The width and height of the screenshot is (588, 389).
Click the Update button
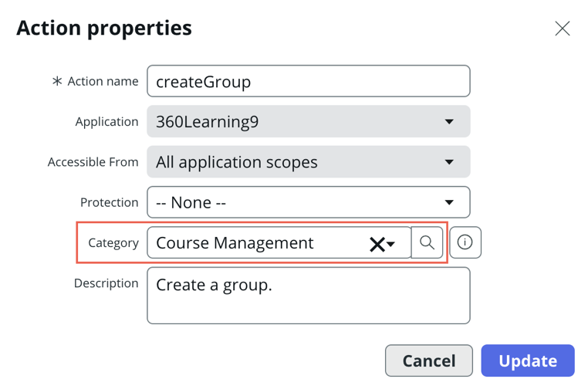[528, 360]
